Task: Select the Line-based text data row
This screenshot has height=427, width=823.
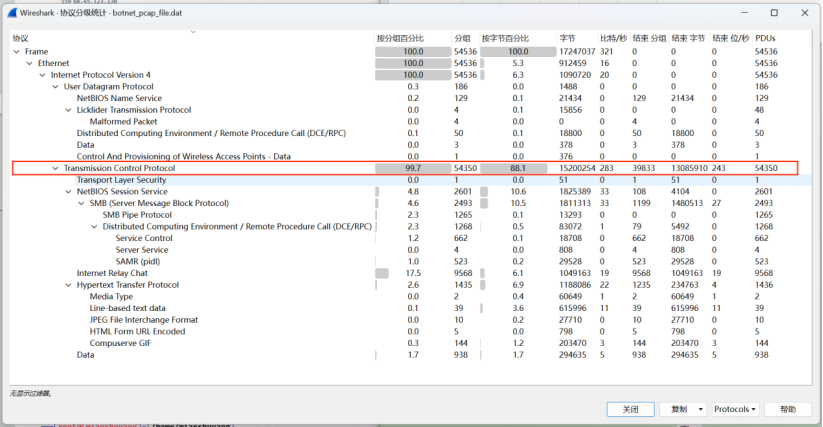Action: click(411, 308)
